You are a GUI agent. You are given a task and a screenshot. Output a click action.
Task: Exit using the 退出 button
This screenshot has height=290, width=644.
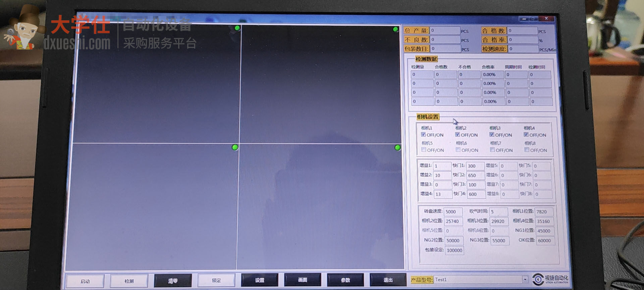[388, 280]
